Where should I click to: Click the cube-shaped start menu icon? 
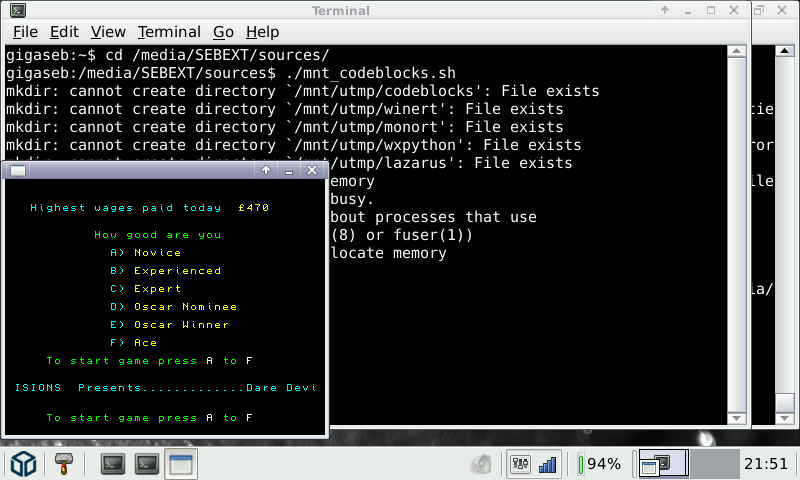click(x=24, y=464)
